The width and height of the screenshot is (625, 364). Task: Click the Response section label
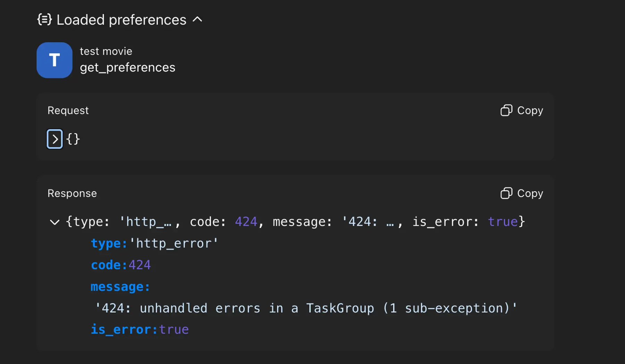72,193
